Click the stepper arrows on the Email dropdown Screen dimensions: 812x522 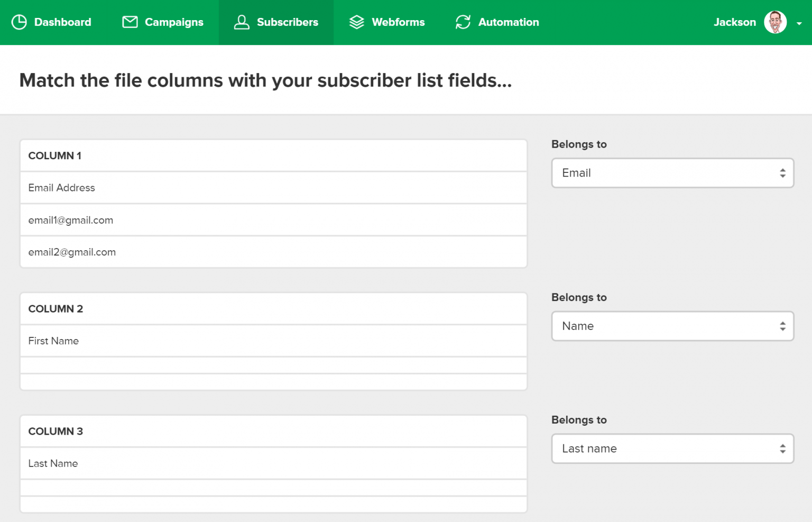click(x=783, y=173)
